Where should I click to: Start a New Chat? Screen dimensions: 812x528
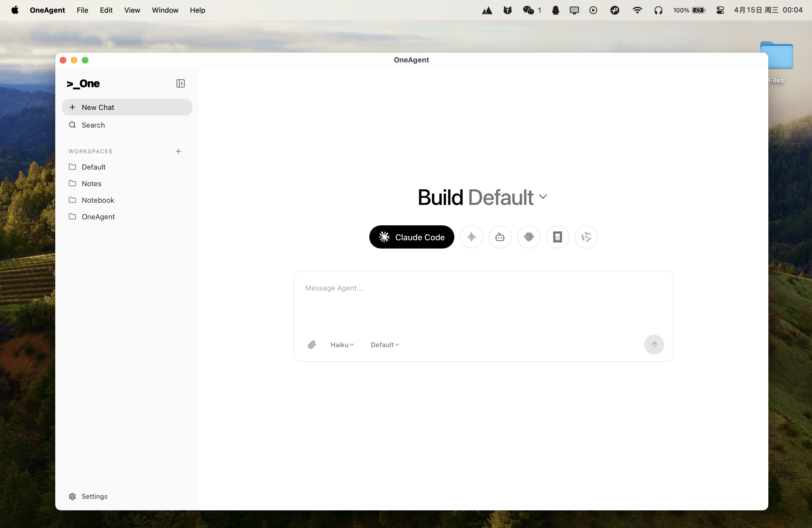click(127, 107)
